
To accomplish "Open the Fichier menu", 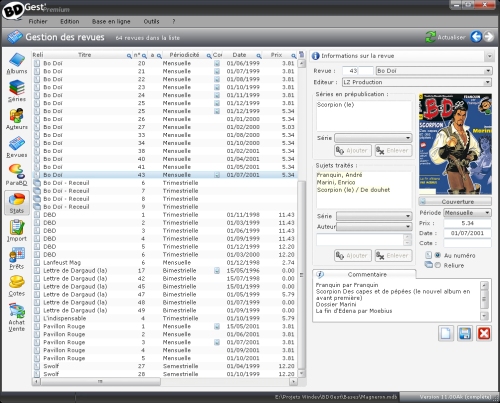I will 38,21.
